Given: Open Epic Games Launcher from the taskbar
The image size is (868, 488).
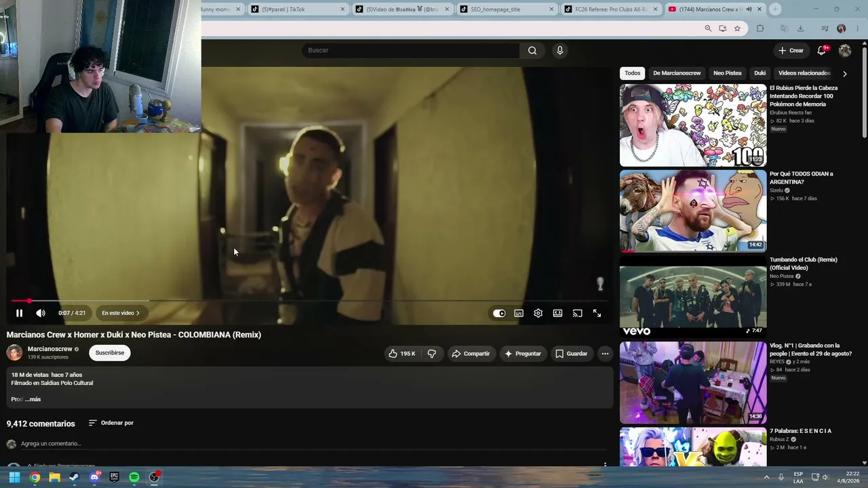Looking at the screenshot, I should click(x=114, y=477).
